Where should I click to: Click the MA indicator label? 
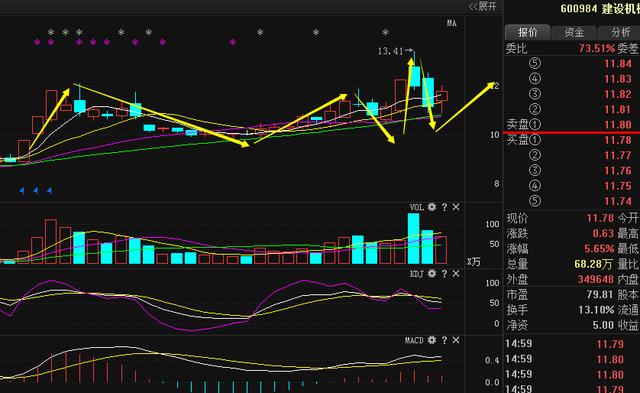[x=452, y=23]
